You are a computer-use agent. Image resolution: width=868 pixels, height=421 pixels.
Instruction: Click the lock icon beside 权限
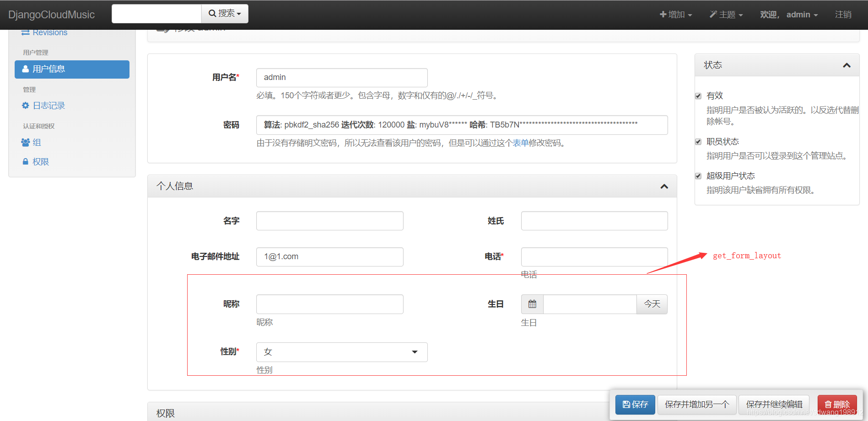26,161
